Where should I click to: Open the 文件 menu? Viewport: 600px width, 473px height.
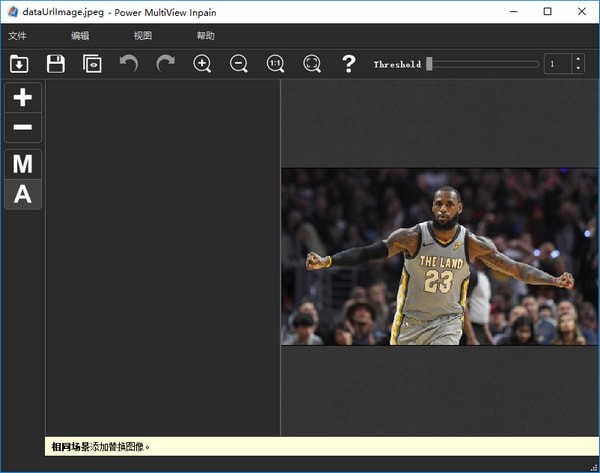click(x=18, y=36)
